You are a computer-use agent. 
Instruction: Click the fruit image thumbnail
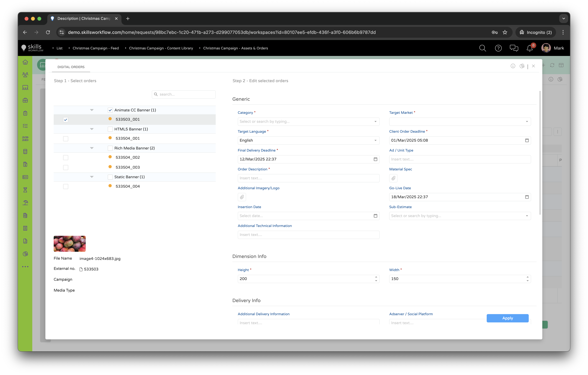coord(70,244)
